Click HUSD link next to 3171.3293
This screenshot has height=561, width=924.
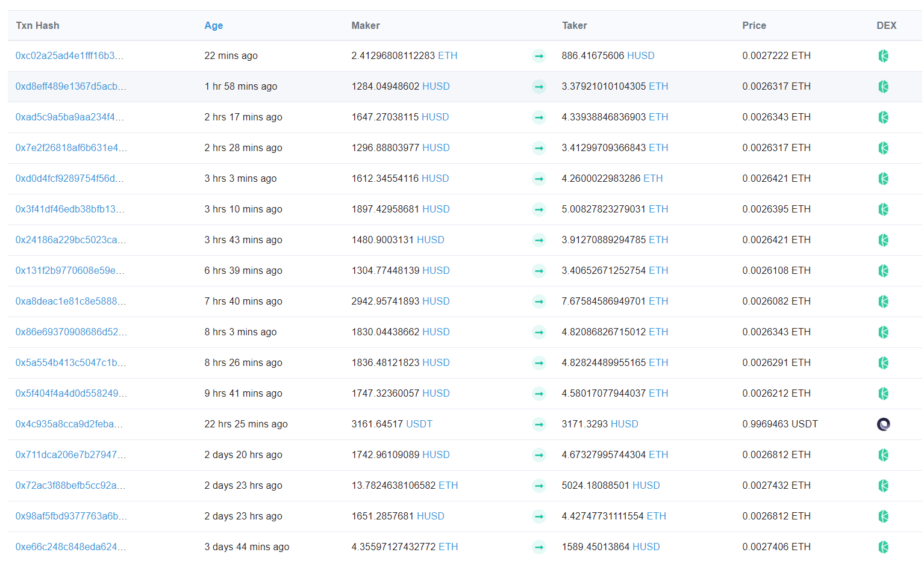624,424
